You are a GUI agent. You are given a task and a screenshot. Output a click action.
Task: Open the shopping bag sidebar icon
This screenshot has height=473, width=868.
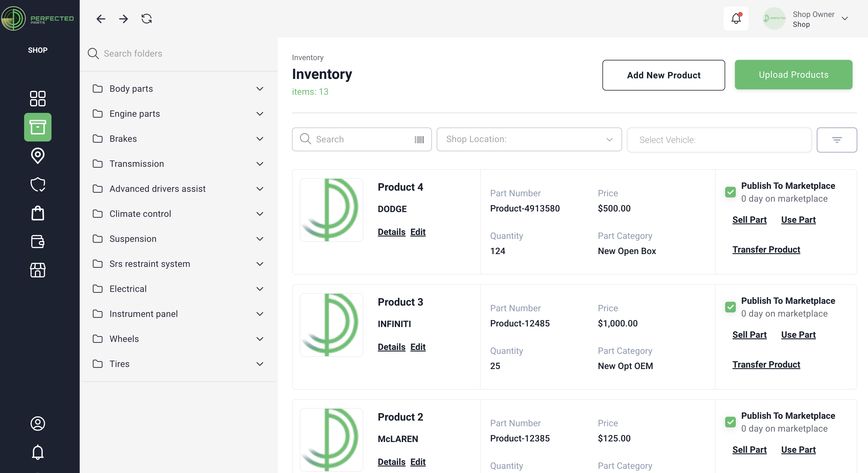click(38, 213)
